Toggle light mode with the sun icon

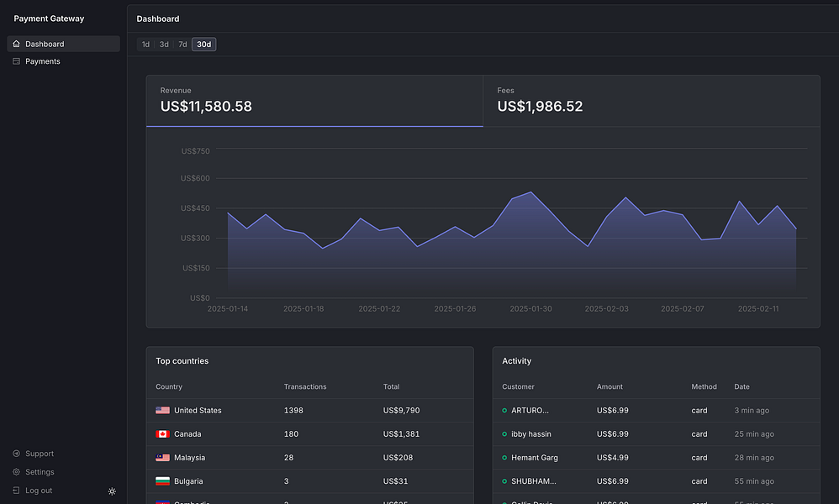click(112, 491)
